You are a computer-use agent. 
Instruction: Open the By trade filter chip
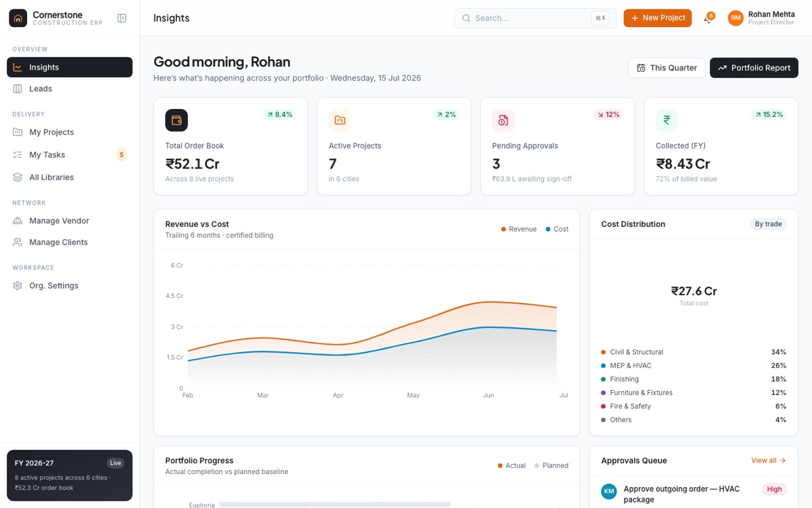tap(768, 224)
